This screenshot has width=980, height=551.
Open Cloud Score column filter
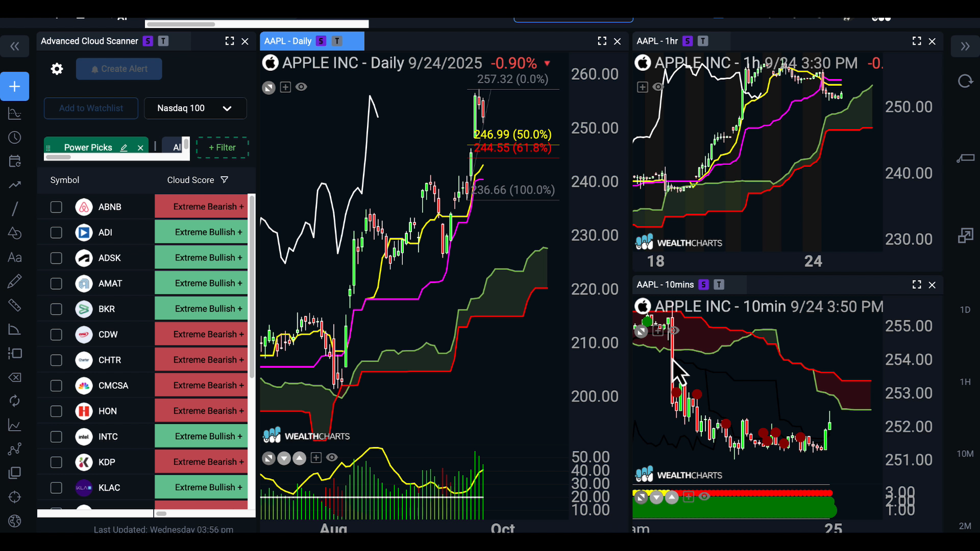point(225,180)
